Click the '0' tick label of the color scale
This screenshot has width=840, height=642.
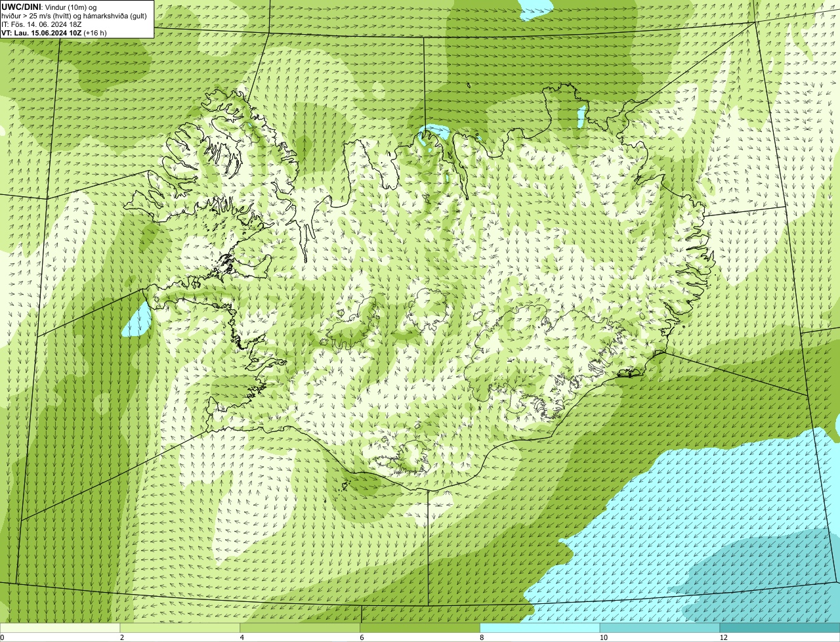(x=2, y=637)
